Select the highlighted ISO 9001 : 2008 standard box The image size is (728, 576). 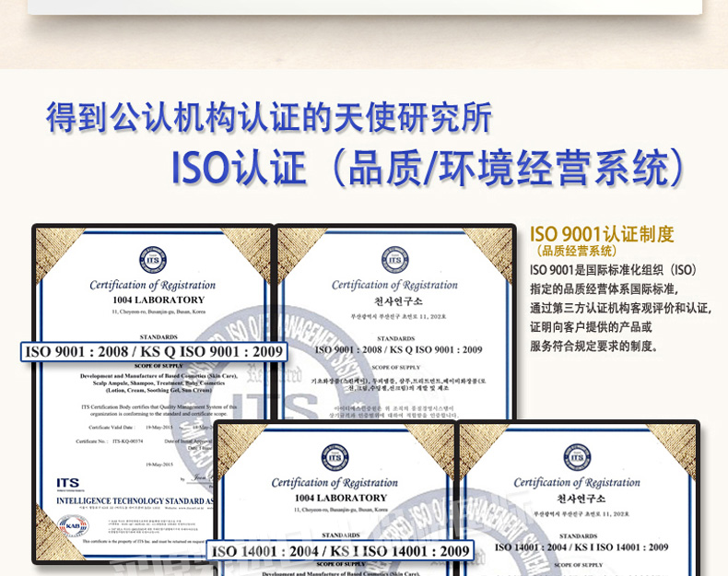coord(154,351)
